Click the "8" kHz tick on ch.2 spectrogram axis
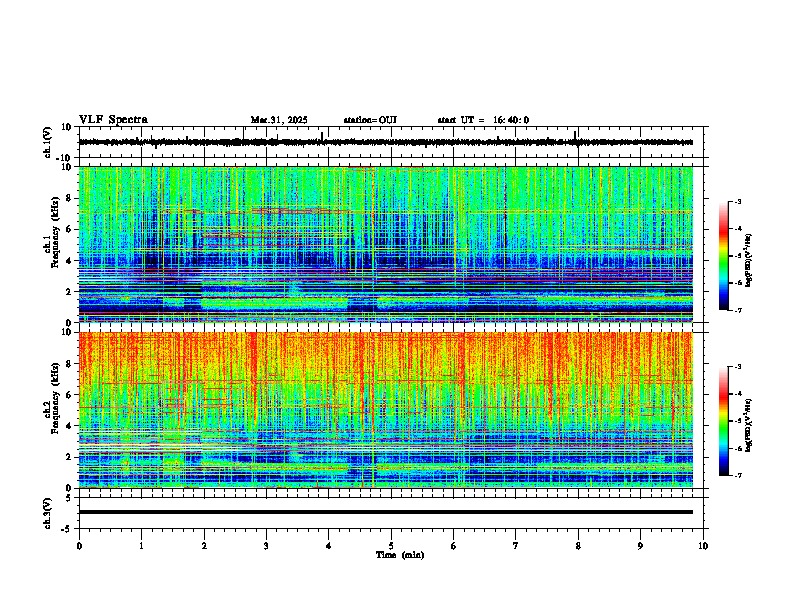The image size is (792, 612). click(x=69, y=364)
